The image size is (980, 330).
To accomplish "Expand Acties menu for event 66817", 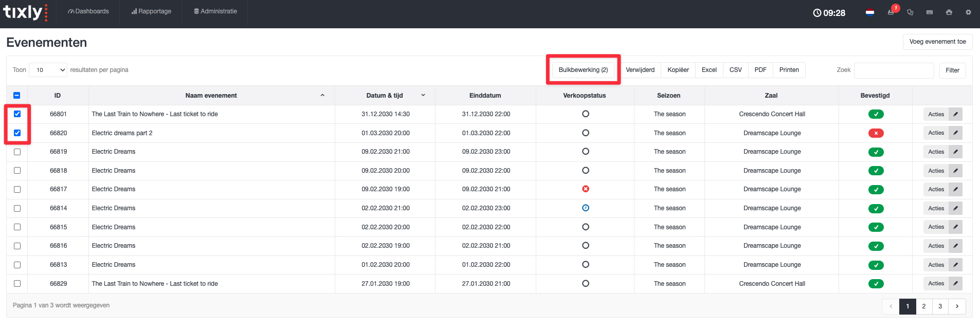I will (936, 189).
